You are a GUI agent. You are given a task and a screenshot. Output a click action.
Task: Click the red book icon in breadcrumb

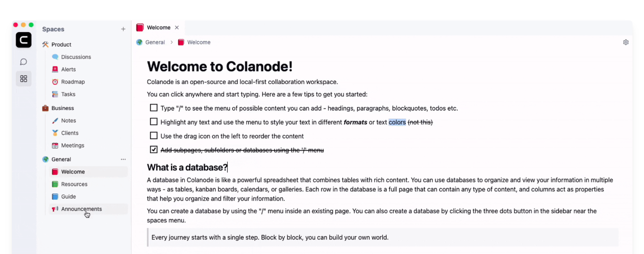coord(181,42)
